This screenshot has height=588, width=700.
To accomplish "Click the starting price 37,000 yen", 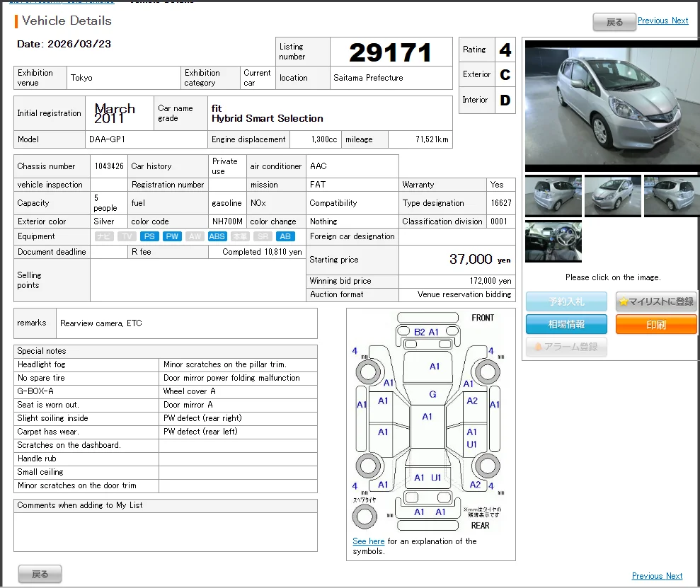I will [x=480, y=259].
